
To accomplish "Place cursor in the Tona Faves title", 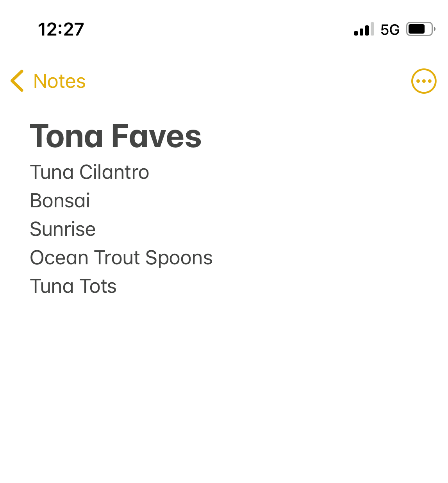I will click(116, 136).
